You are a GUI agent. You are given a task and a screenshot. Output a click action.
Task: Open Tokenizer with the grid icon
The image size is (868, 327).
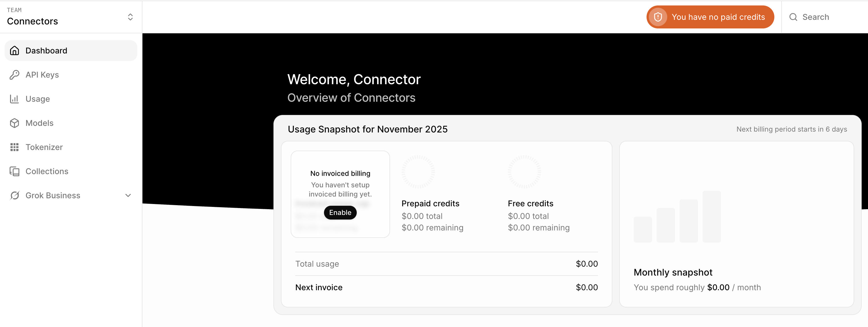14,147
